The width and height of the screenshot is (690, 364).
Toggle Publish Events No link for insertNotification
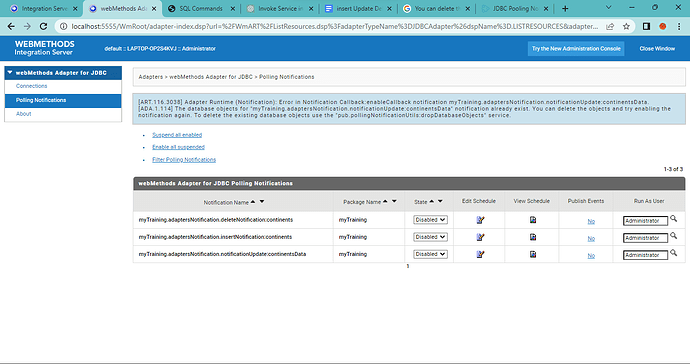[x=591, y=239]
